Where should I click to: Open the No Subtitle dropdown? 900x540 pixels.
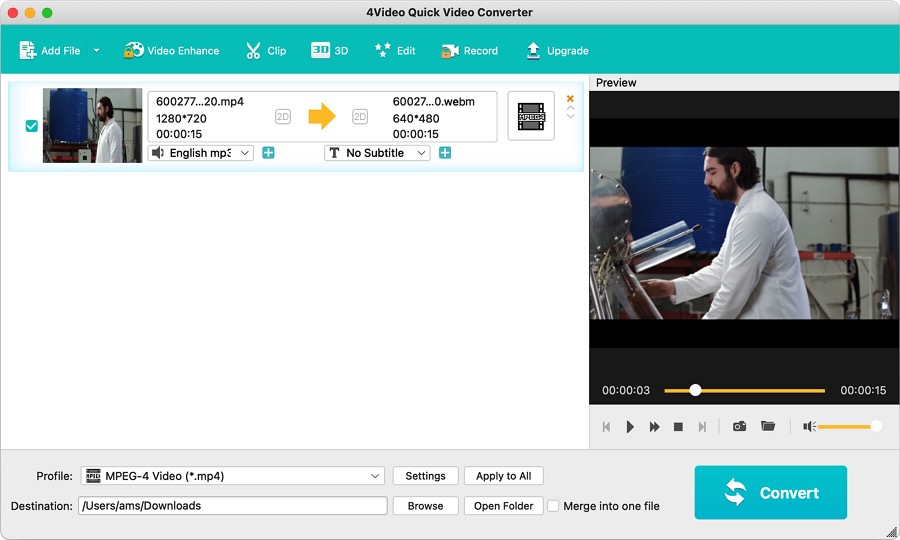[421, 153]
